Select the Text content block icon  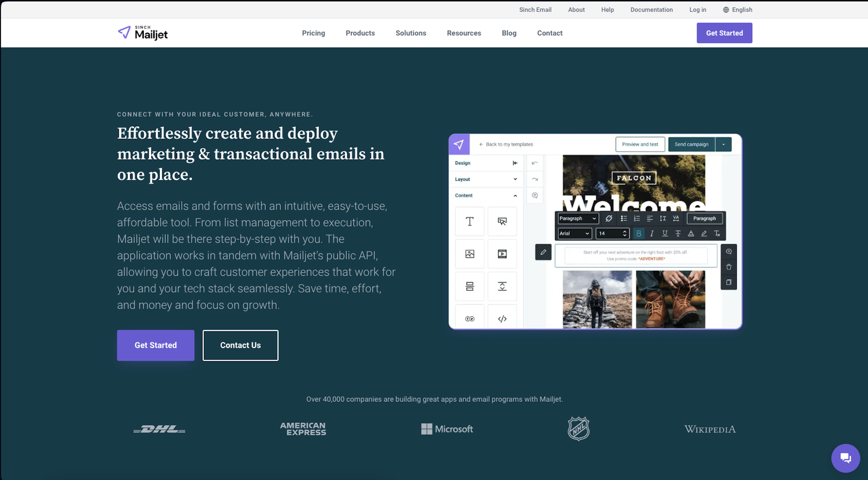[470, 221]
